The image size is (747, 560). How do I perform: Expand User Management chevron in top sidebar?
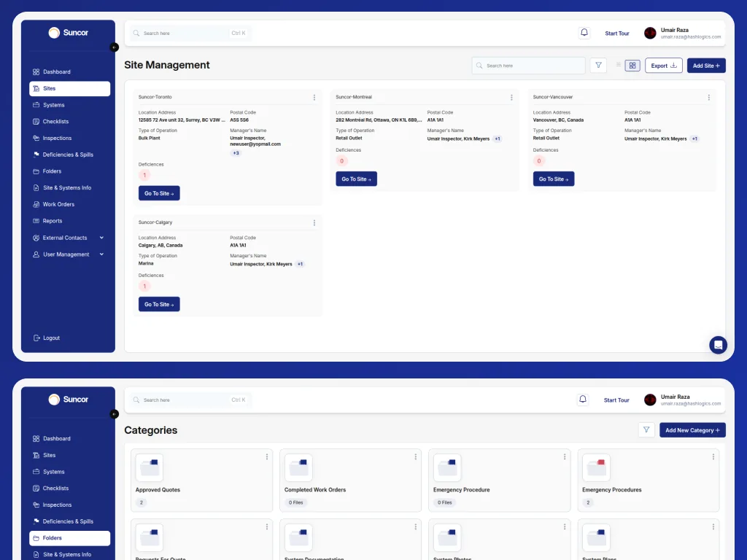pyautogui.click(x=101, y=254)
